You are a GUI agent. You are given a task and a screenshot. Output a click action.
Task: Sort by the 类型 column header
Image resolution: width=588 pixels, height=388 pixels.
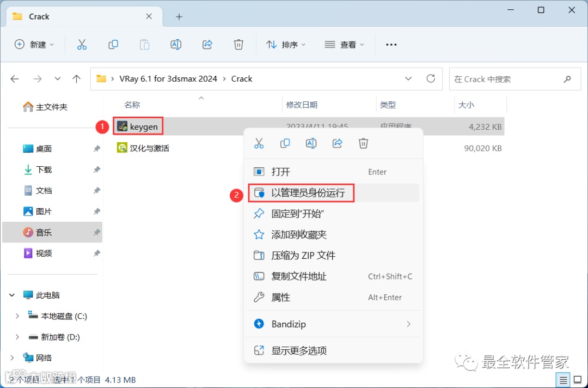(x=388, y=105)
